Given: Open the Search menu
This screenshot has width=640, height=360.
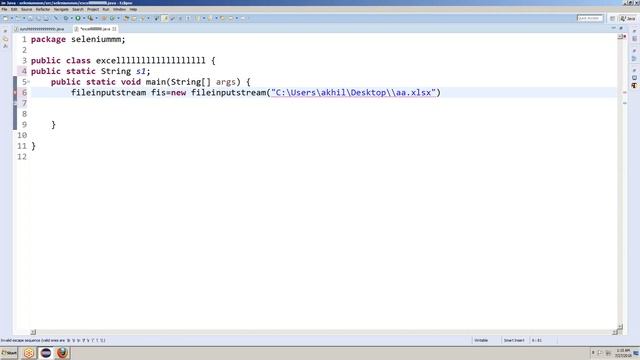Looking at the screenshot, I should 78,9.
